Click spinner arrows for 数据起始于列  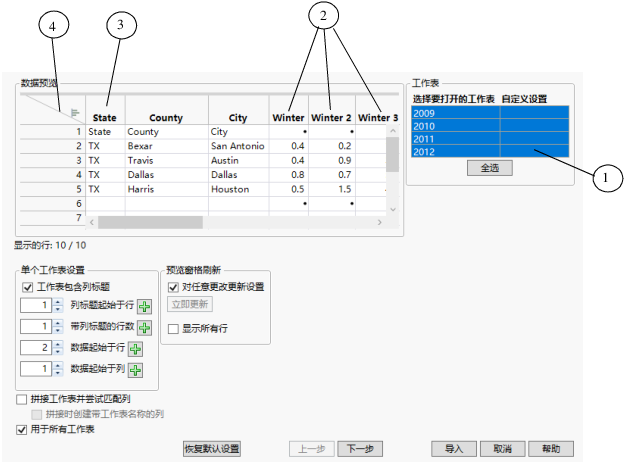point(58,369)
